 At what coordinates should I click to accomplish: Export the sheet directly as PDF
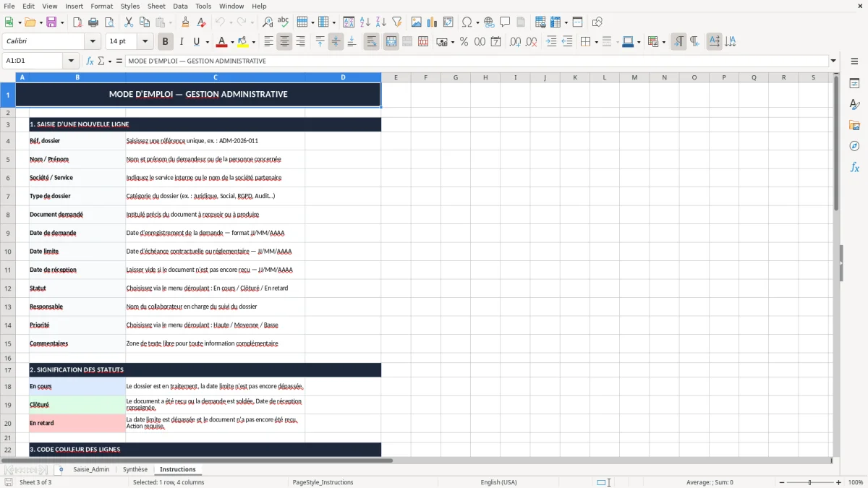(77, 22)
